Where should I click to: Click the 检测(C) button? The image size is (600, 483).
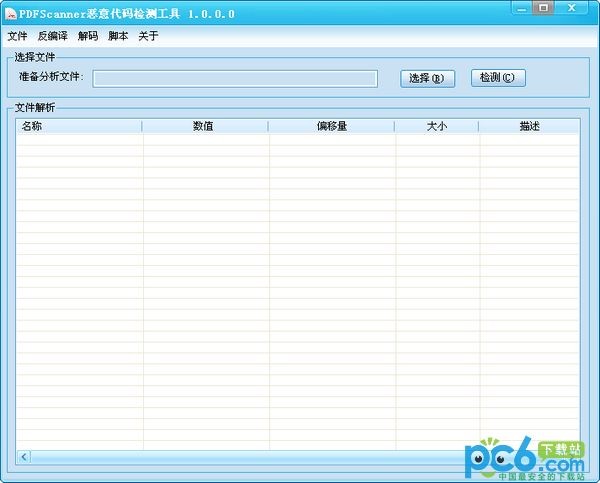(x=498, y=78)
